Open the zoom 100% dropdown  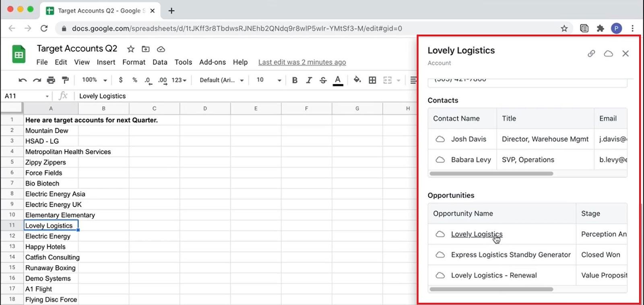(95, 80)
